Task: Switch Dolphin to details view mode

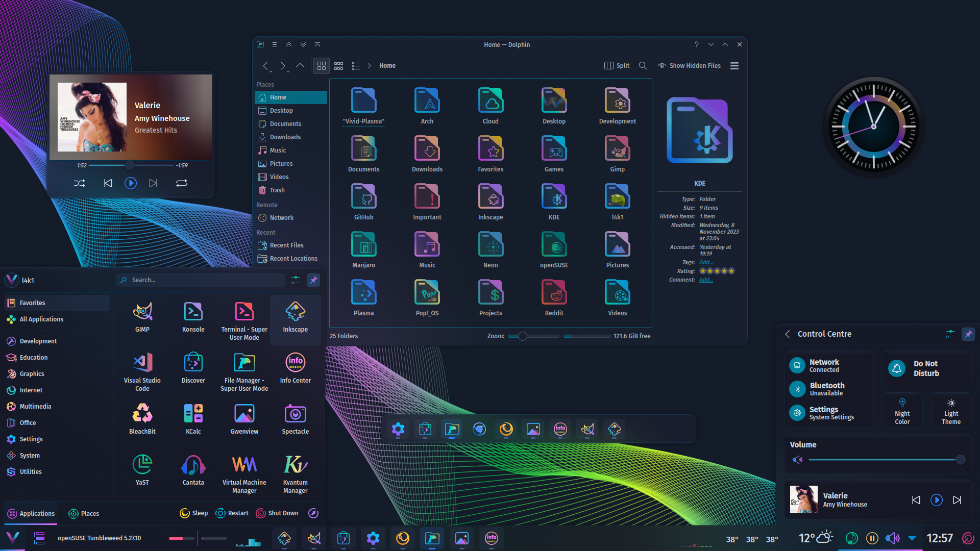Action: tap(356, 66)
